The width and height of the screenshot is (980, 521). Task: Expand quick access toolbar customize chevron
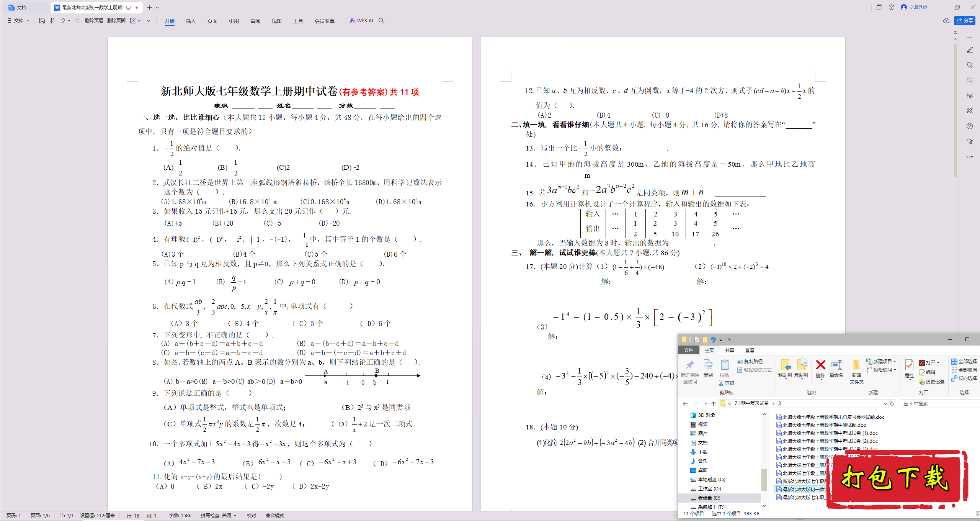149,21
